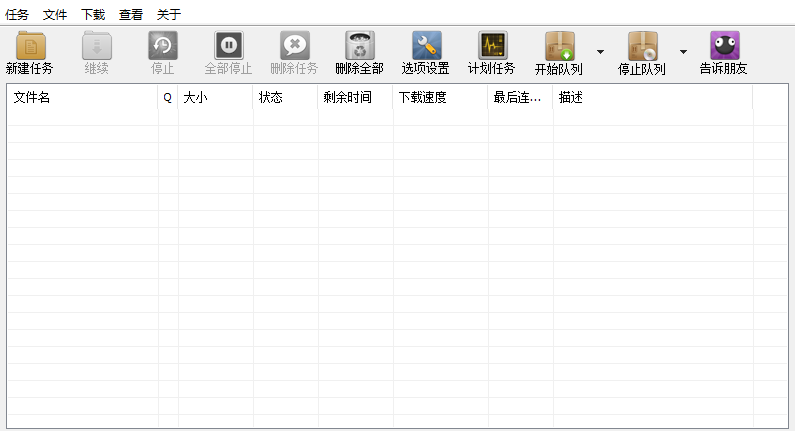Viewport: 795px width, 431px height.
Task: Click the 删除任务 delete task icon
Action: tap(295, 46)
